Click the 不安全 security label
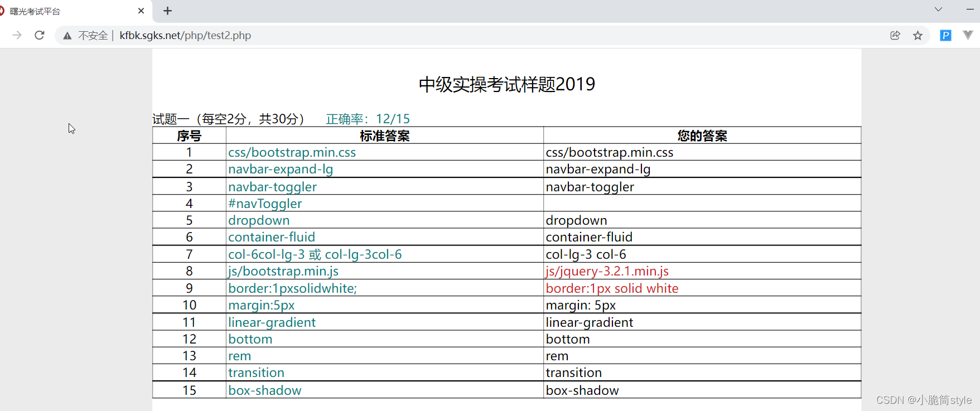The height and width of the screenshot is (411, 980). 93,36
